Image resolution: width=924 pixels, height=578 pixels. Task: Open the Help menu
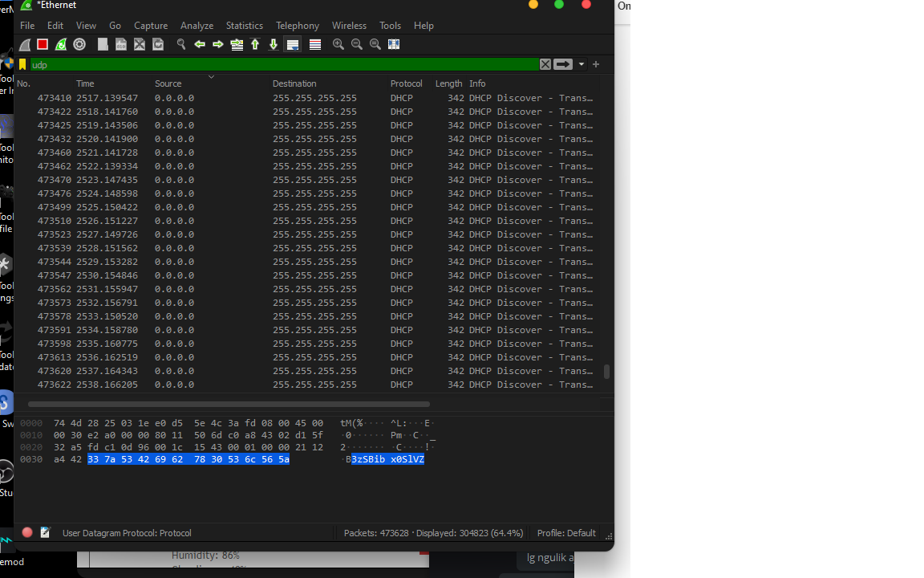(x=423, y=26)
